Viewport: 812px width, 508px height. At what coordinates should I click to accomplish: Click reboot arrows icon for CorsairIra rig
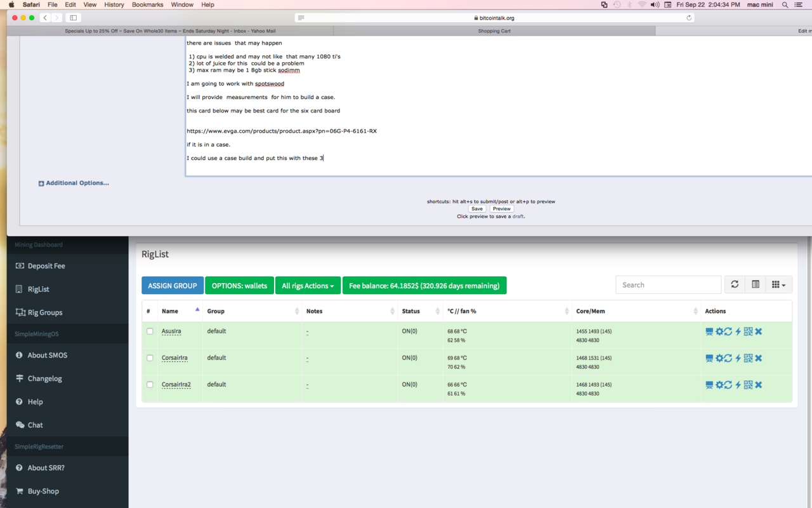[728, 358]
